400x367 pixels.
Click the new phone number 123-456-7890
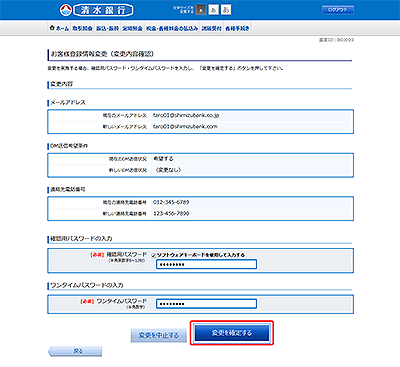[171, 214]
